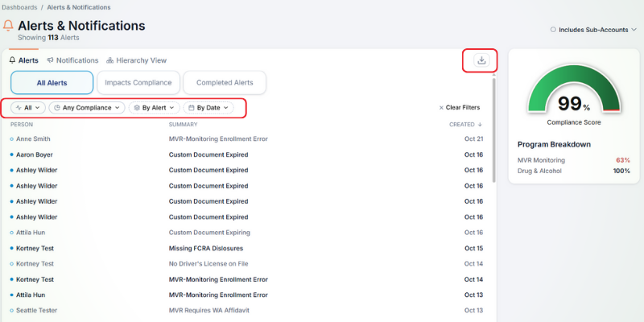Click status dot beside Aaron Boyer

click(11, 155)
